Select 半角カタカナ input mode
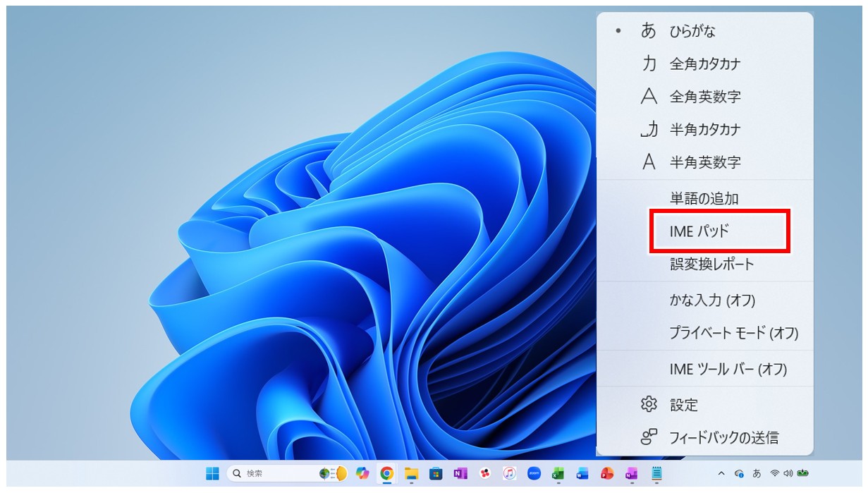 pyautogui.click(x=704, y=130)
